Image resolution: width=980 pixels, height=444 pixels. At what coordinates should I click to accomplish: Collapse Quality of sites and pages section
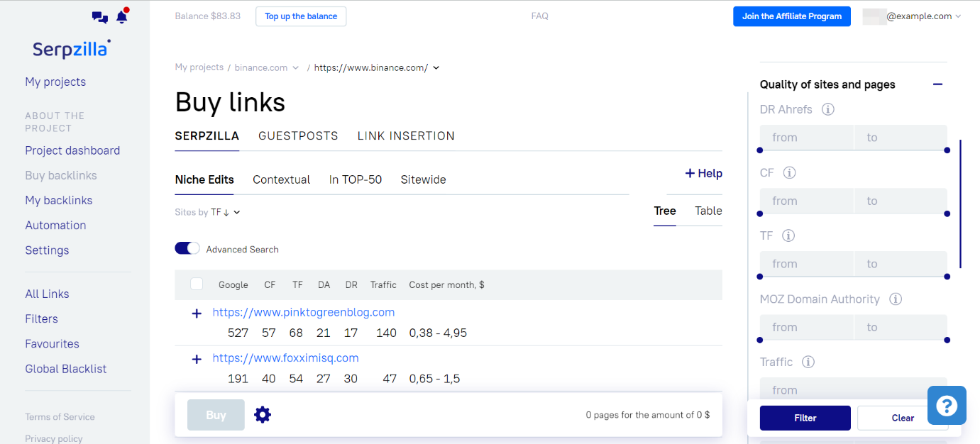[937, 84]
